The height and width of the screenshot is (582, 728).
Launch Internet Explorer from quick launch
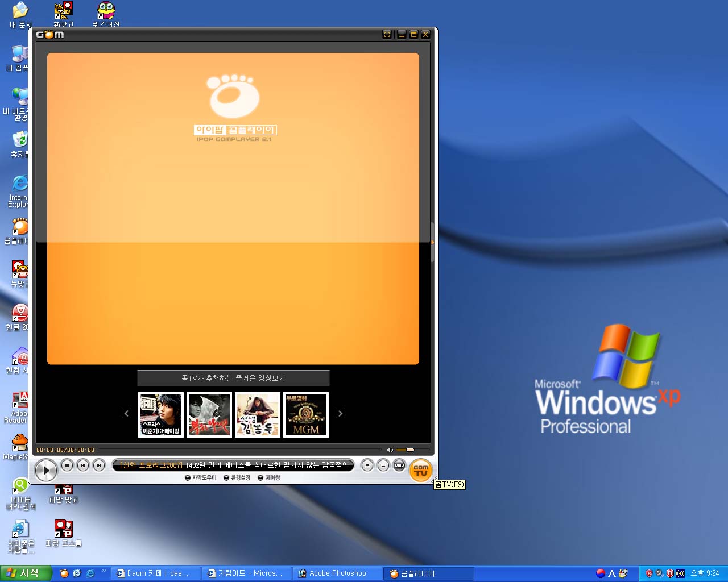pos(90,573)
